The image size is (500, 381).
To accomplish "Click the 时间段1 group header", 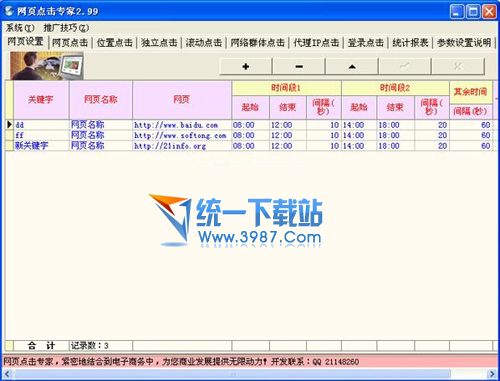I will tap(286, 88).
